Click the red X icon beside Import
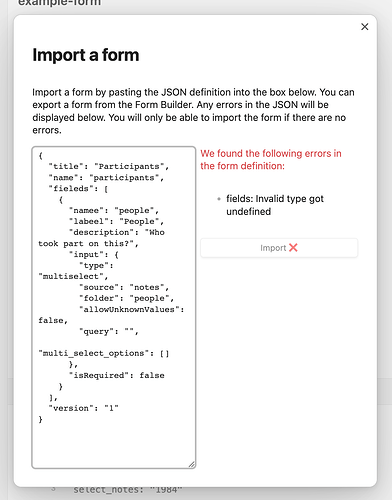The image size is (392, 500). [293, 248]
